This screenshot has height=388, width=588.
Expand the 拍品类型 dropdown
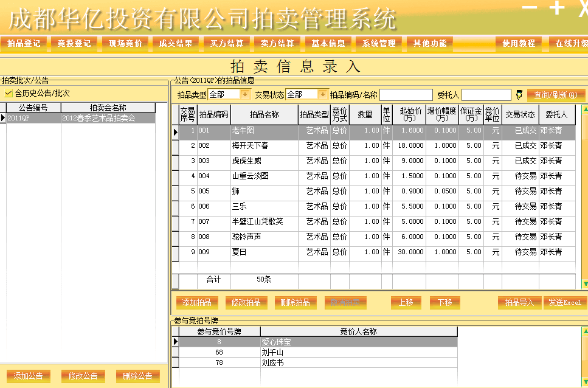click(245, 94)
